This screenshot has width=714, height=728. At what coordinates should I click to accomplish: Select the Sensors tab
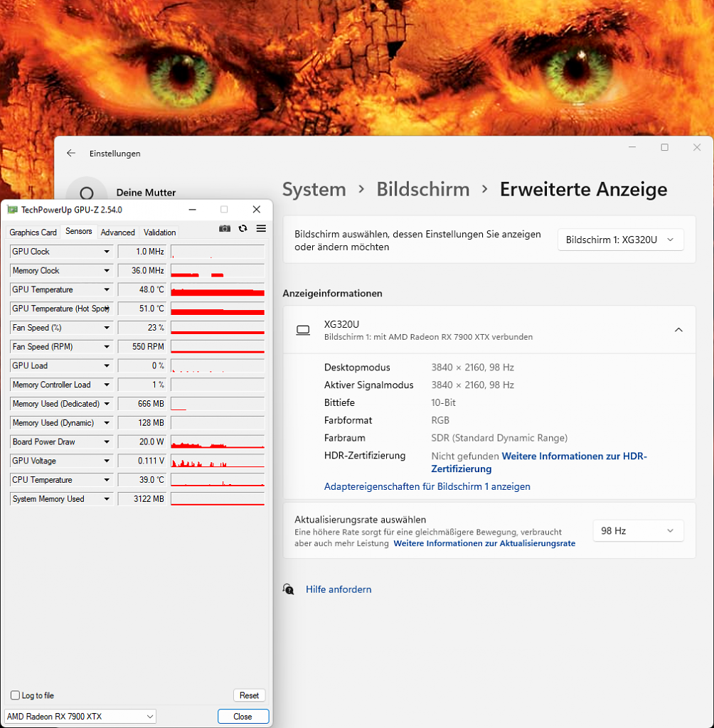[78, 231]
